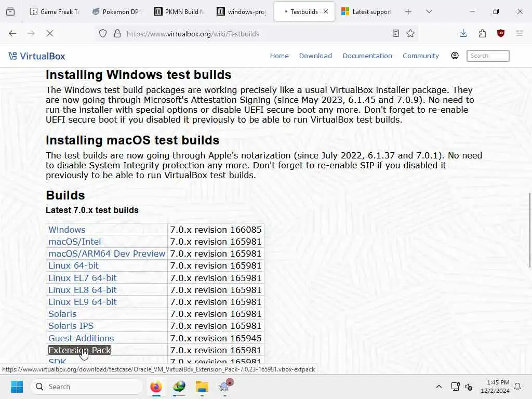The image size is (532, 399).
Task: Click the VirtualBox logo
Action: [37, 56]
